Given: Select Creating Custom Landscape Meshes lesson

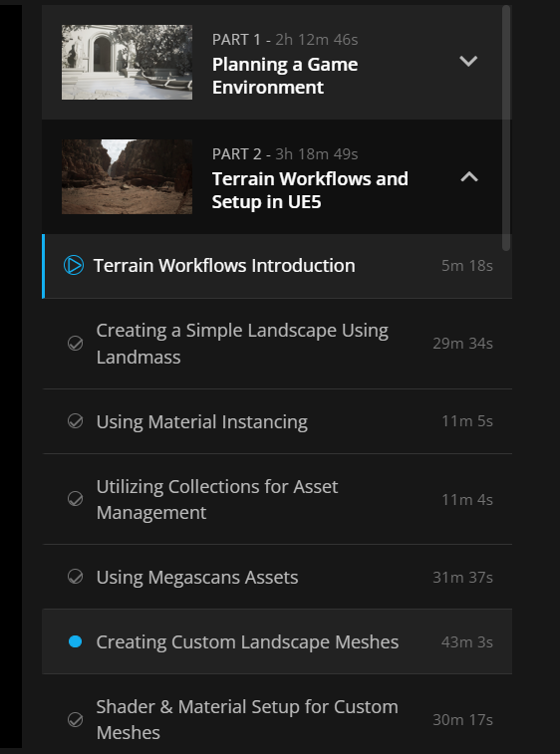Looking at the screenshot, I should point(247,642).
